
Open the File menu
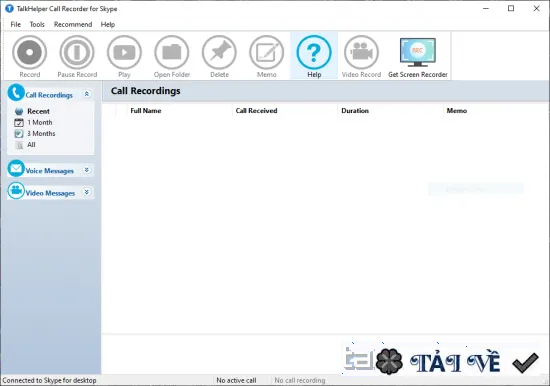[15, 24]
